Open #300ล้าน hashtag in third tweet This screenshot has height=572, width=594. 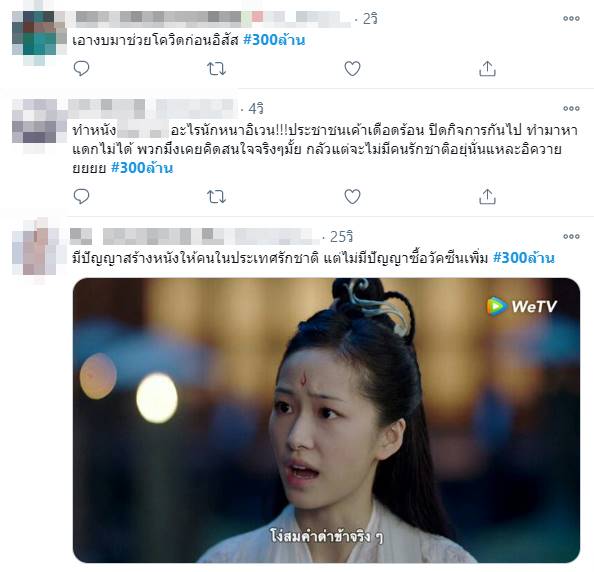524,258
